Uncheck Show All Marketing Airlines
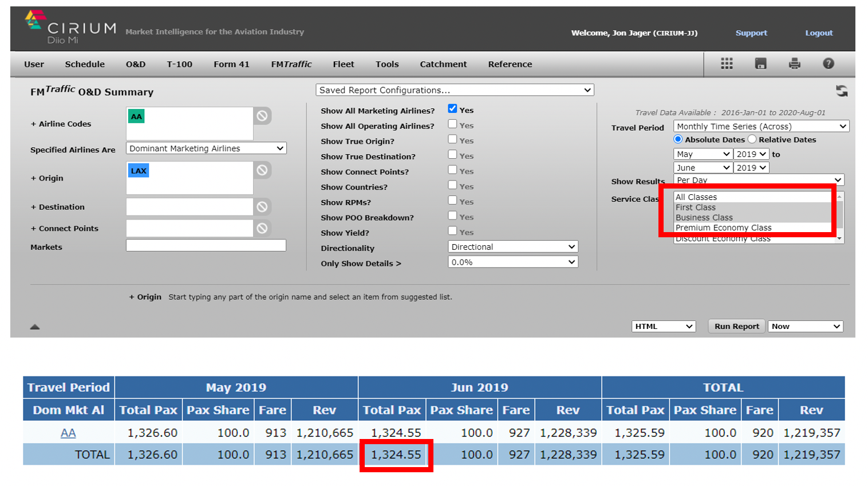The height and width of the screenshot is (486, 868). (452, 109)
